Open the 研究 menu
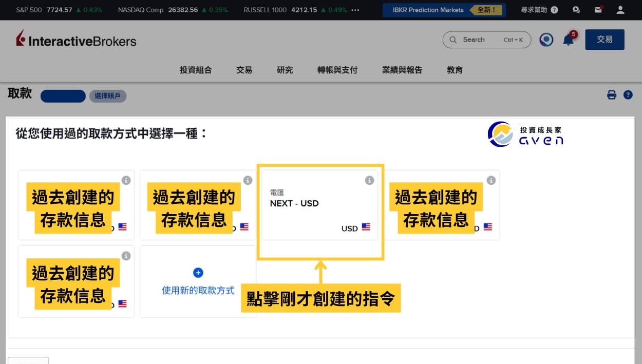Viewport: 642px width, 364px height. click(x=285, y=70)
